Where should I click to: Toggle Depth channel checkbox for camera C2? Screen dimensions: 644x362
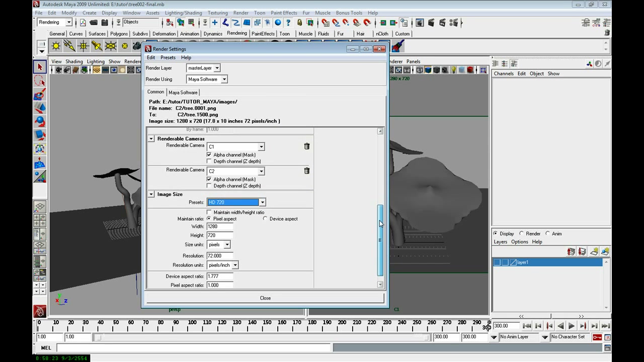point(209,186)
